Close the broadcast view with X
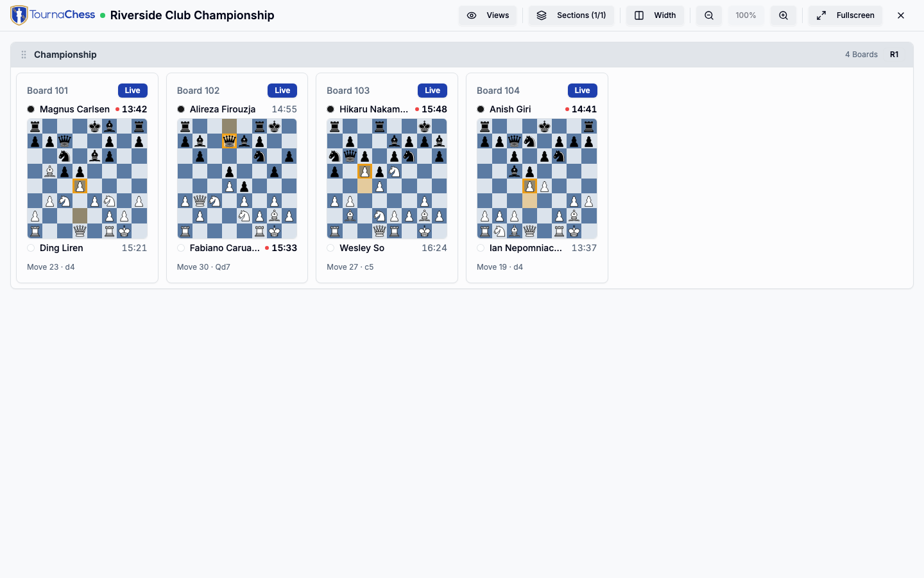Image resolution: width=924 pixels, height=578 pixels. [901, 15]
